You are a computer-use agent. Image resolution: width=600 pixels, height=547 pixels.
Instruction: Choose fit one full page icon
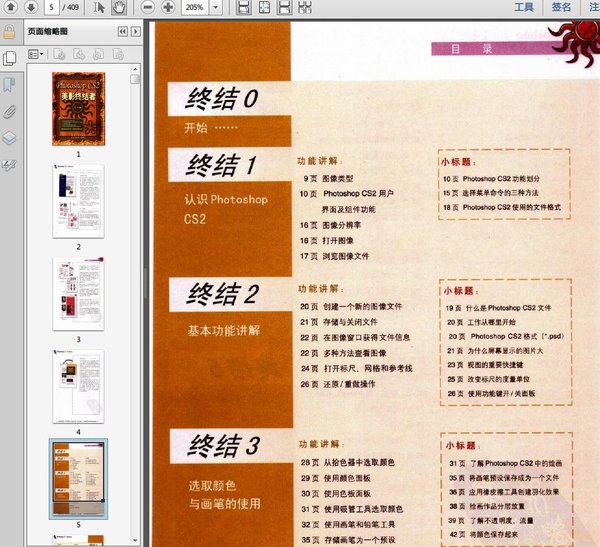[x=264, y=7]
